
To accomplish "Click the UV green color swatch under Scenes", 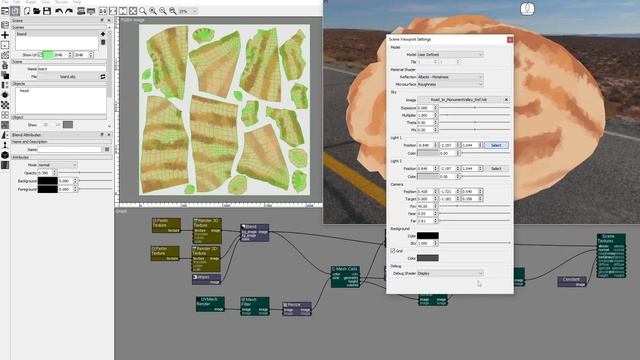I will (48, 55).
